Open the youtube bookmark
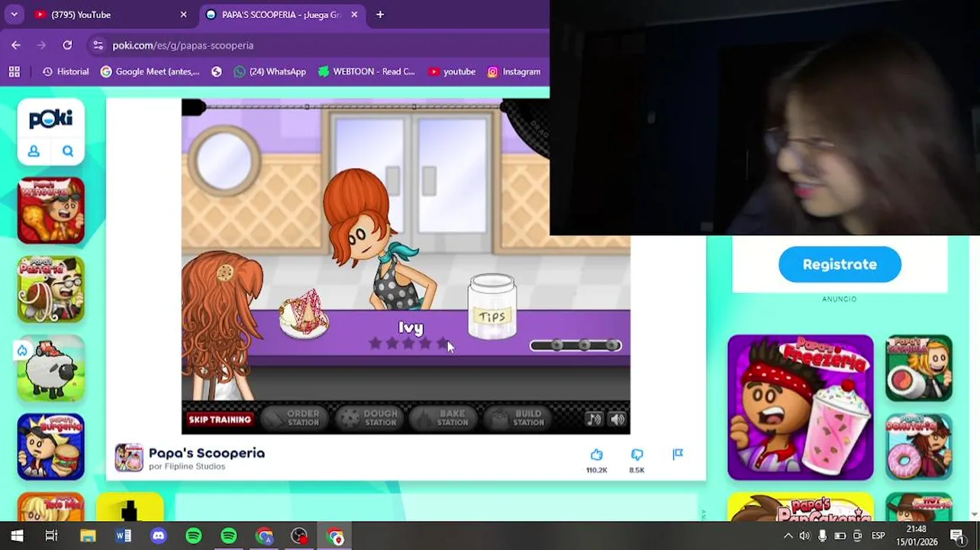This screenshot has height=550, width=980. click(452, 72)
